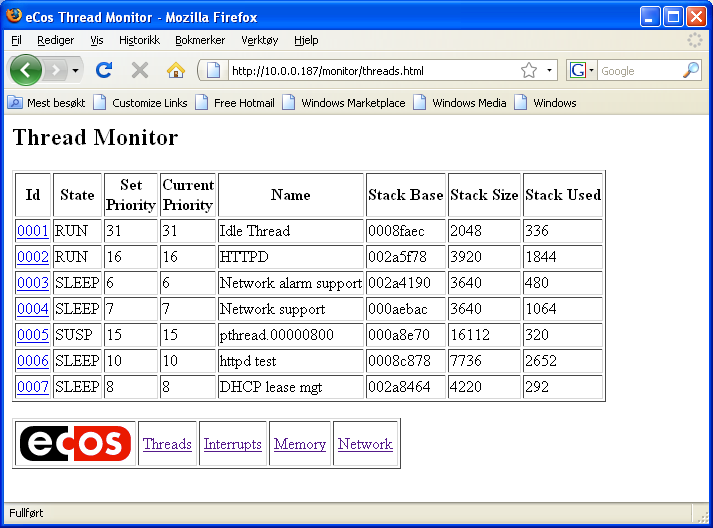Screen dimensions: 713x528
Task: Click the Windows Media bookmark
Action: [460, 103]
